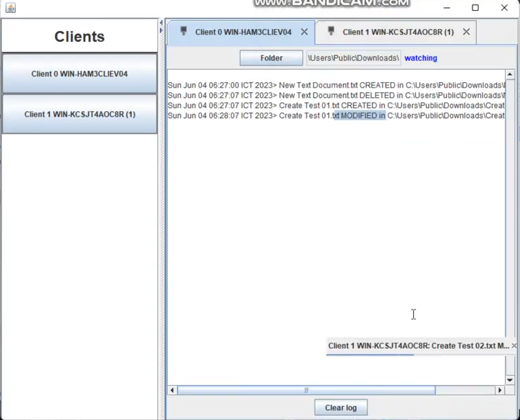This screenshot has height=420, width=520.
Task: Collapse the Clients panel with left divider arrow
Action: tap(161, 23)
